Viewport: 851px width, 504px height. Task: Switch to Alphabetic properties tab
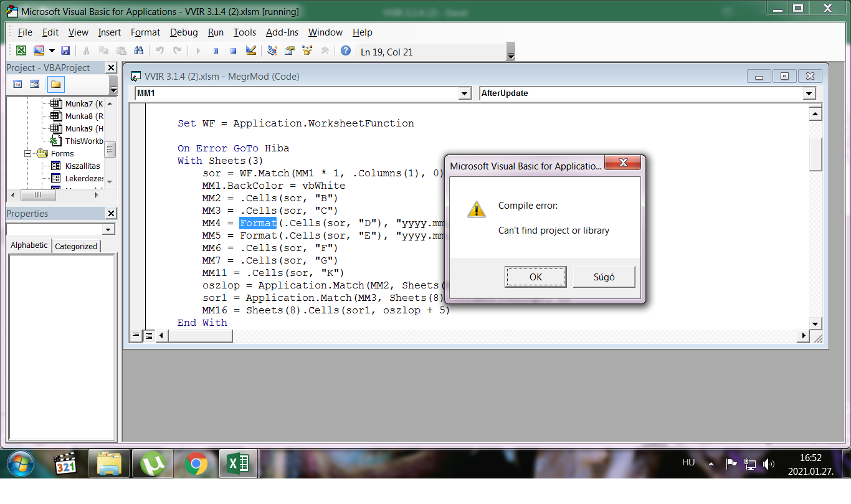click(x=29, y=245)
